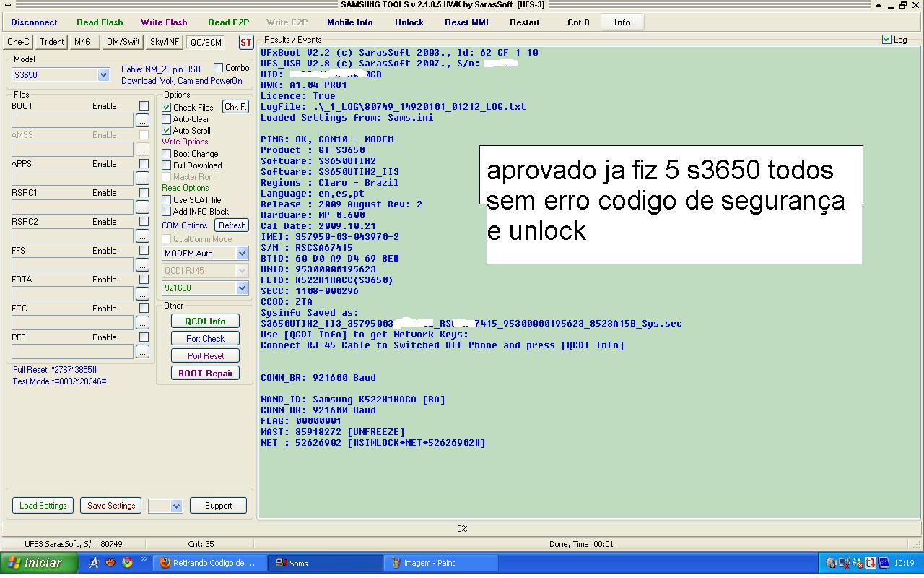
Task: Enable the FFS file checkbox
Action: (144, 250)
